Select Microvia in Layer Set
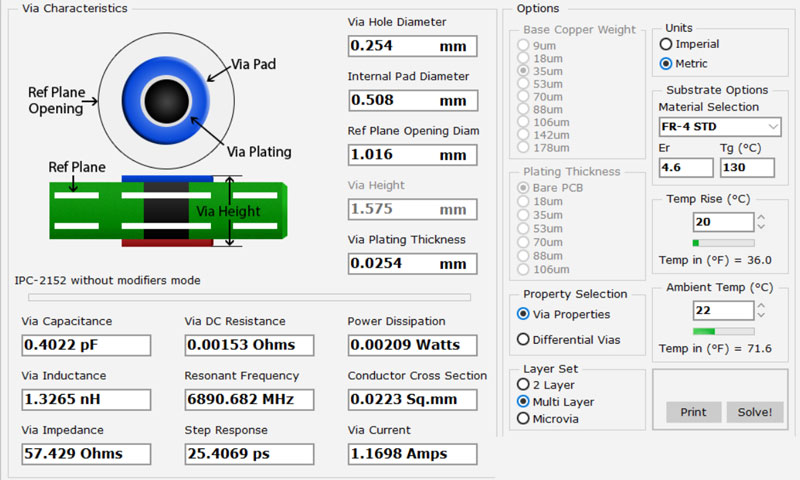This screenshot has height=480, width=800. point(523,418)
